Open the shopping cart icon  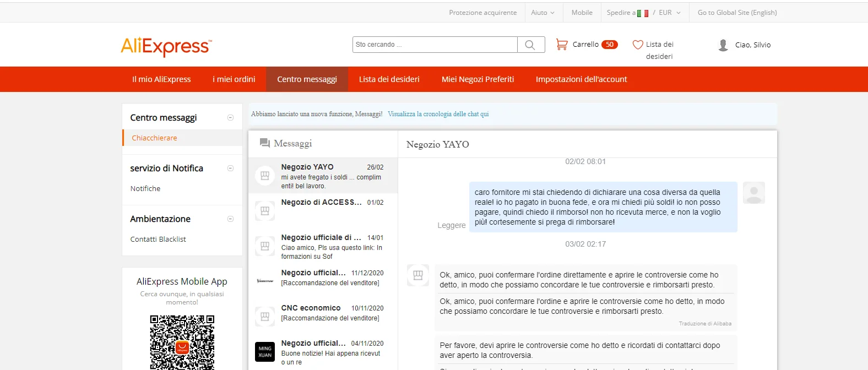(x=562, y=45)
